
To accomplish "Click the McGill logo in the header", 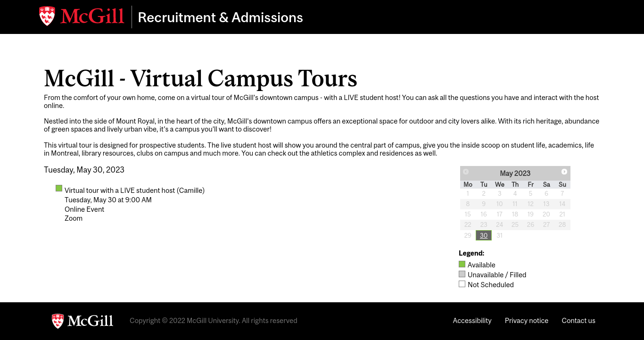I will [x=82, y=17].
